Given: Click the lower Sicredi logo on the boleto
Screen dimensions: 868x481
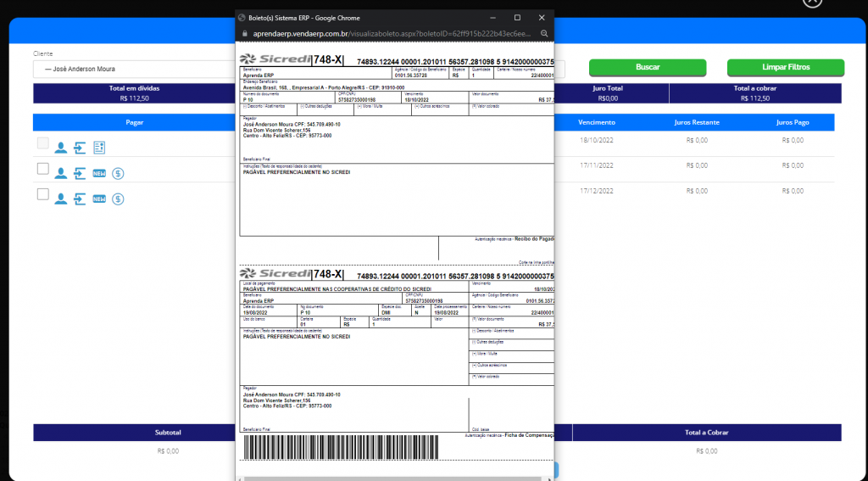Looking at the screenshot, I should point(275,273).
